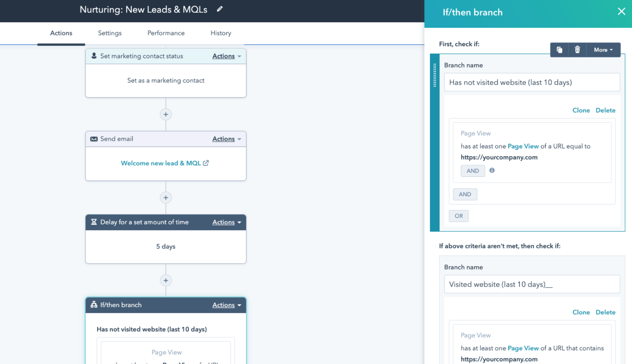This screenshot has width=632, height=364.
Task: Grab the branch drag handle dots
Action: pos(435,75)
